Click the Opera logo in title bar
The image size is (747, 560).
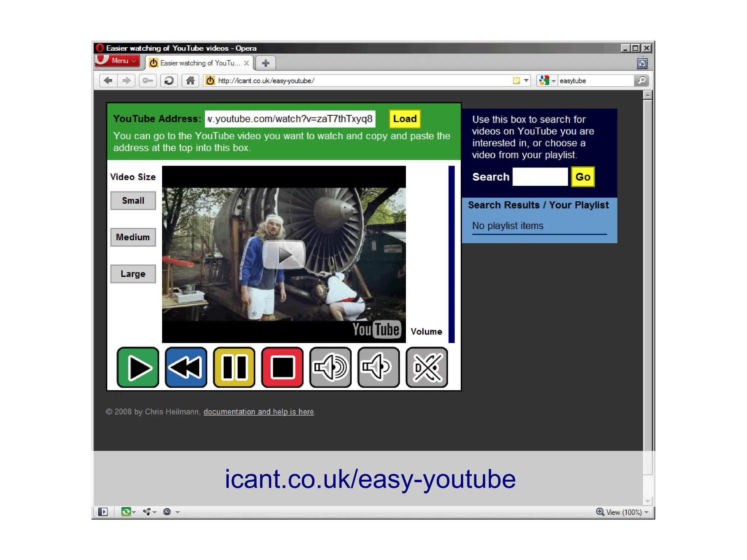click(x=100, y=48)
